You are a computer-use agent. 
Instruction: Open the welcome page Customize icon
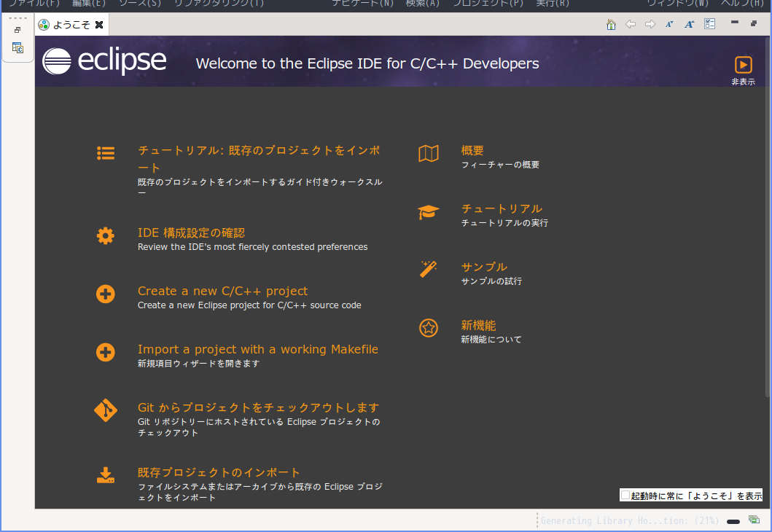coord(709,24)
